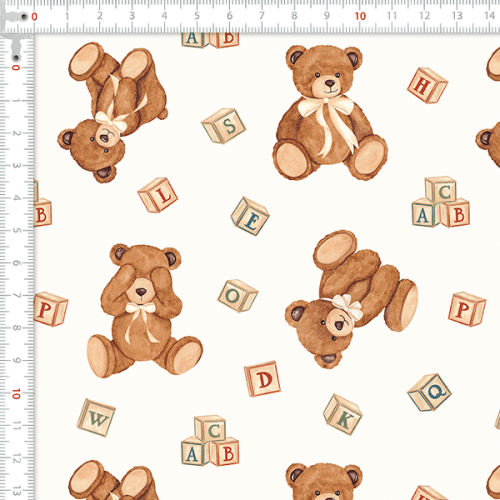Click the P block beside the left ruler
The width and height of the screenshot is (500, 500).
pyautogui.click(x=51, y=309)
